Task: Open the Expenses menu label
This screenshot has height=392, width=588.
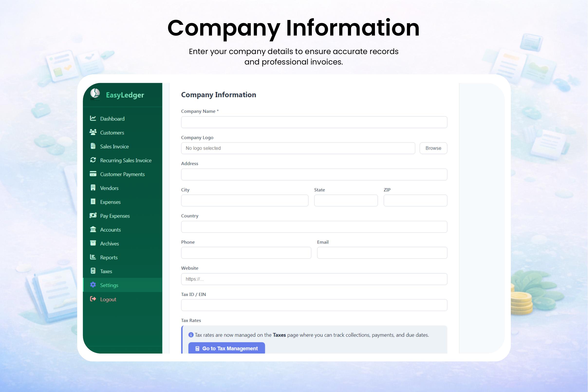Action: pyautogui.click(x=110, y=202)
